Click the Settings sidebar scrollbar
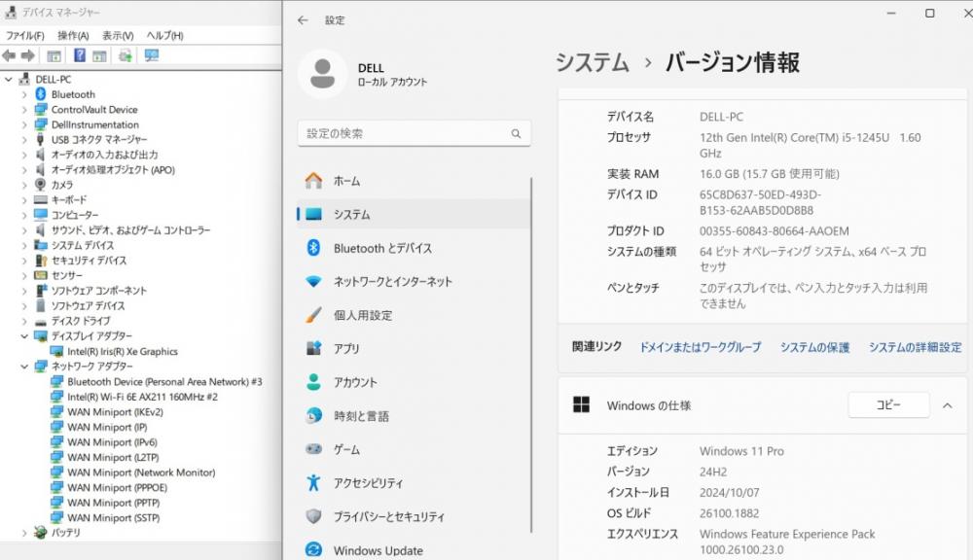973x560 pixels. point(532,355)
